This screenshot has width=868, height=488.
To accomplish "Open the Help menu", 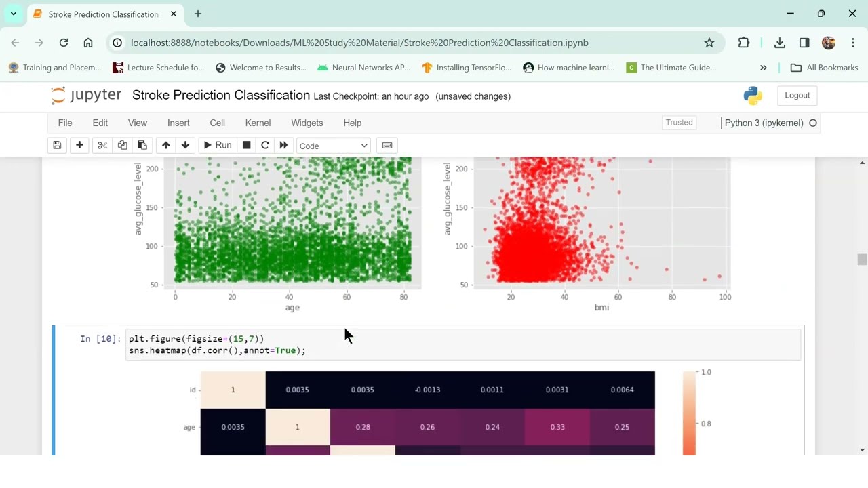I will (x=353, y=123).
